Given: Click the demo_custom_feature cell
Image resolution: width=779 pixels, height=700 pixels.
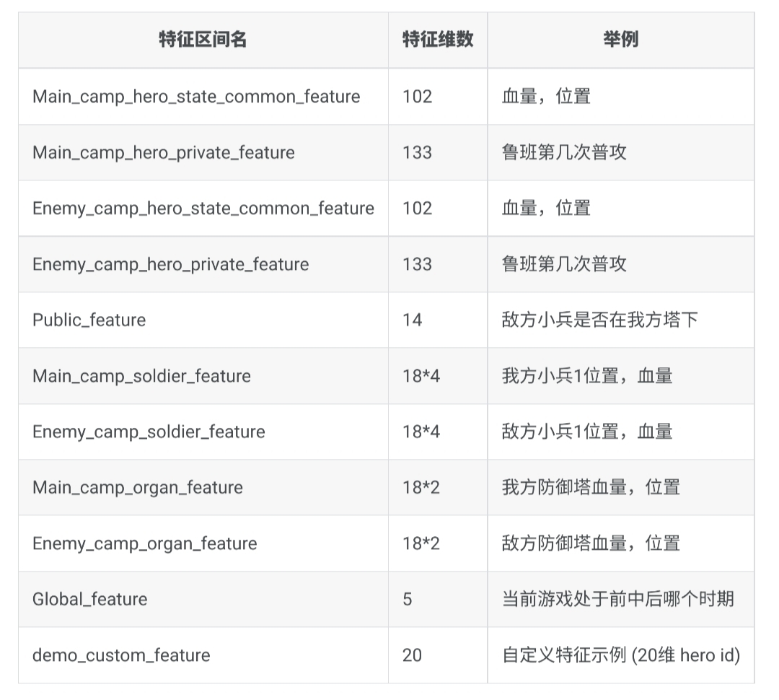Looking at the screenshot, I should 121,655.
